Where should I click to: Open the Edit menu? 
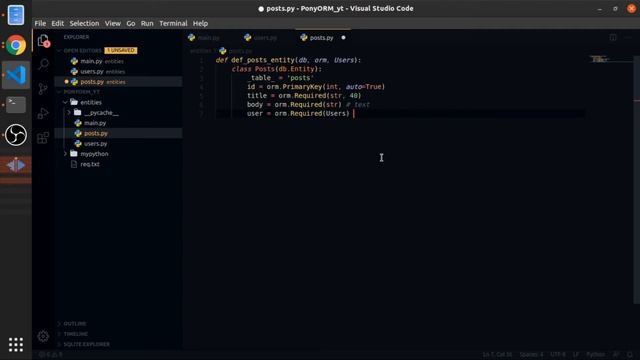point(58,23)
